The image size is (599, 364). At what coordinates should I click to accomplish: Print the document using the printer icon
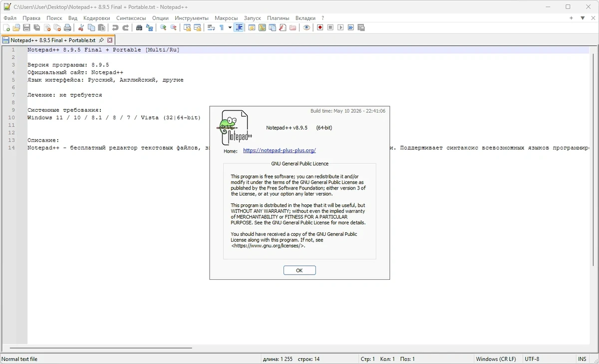[67, 27]
